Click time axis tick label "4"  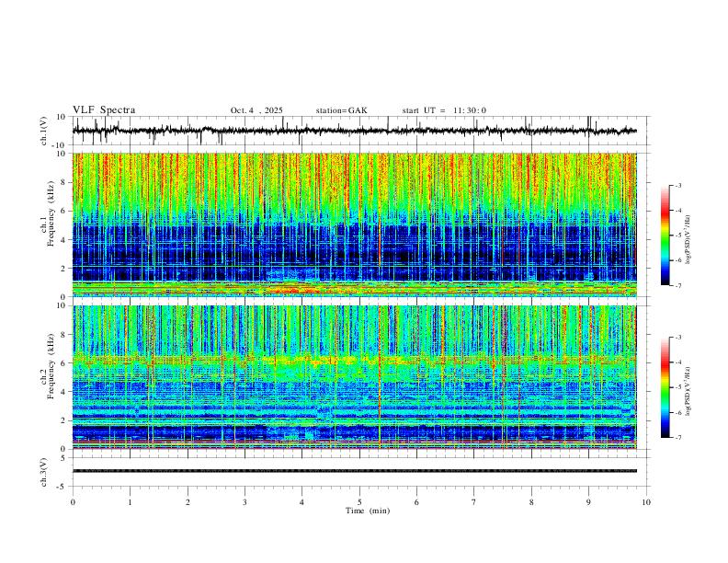point(301,502)
